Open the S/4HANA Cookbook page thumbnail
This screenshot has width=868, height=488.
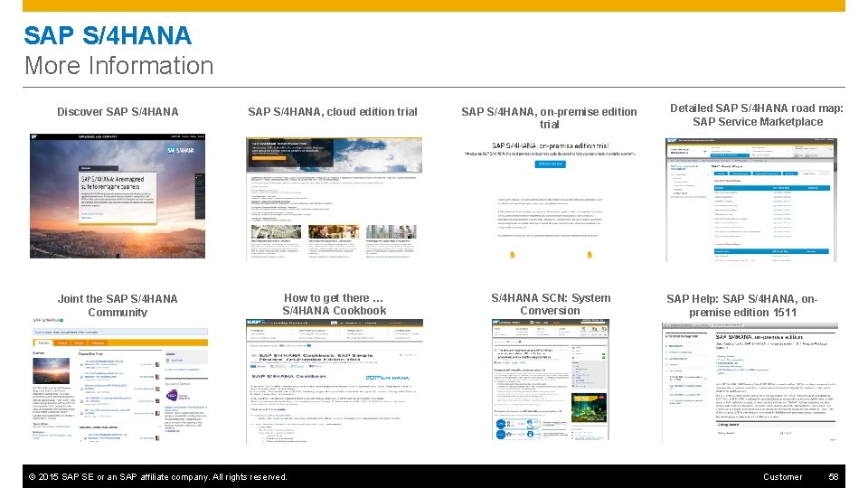click(x=335, y=380)
